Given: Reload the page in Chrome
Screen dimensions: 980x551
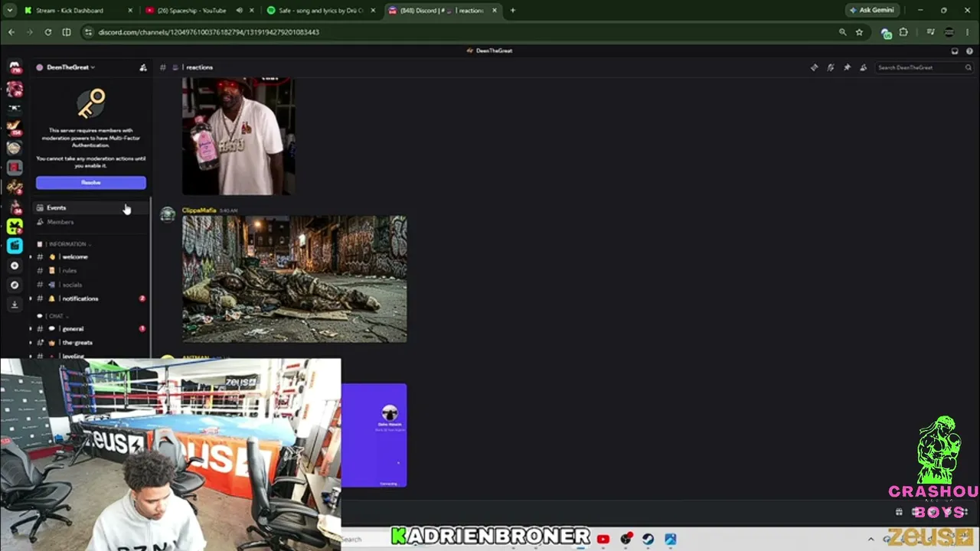Looking at the screenshot, I should 47,32.
